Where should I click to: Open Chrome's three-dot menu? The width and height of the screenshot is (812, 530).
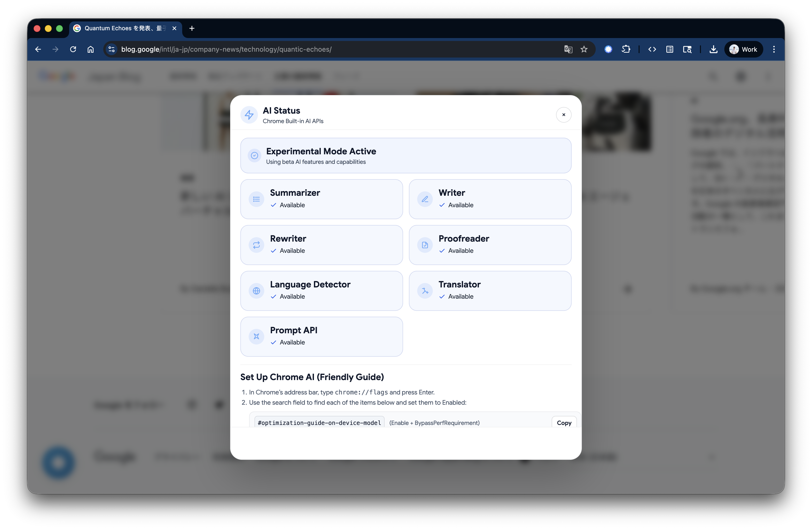pyautogui.click(x=774, y=49)
